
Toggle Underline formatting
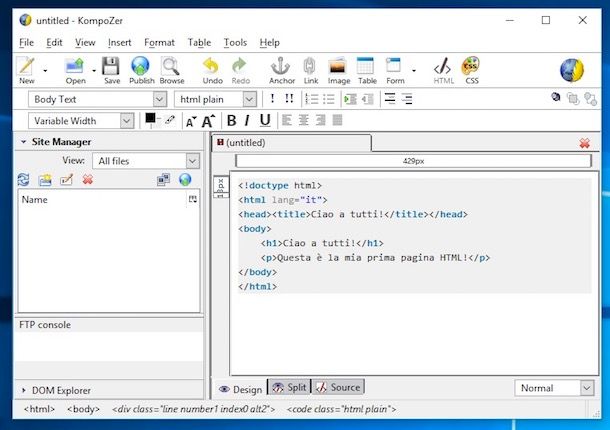click(265, 121)
